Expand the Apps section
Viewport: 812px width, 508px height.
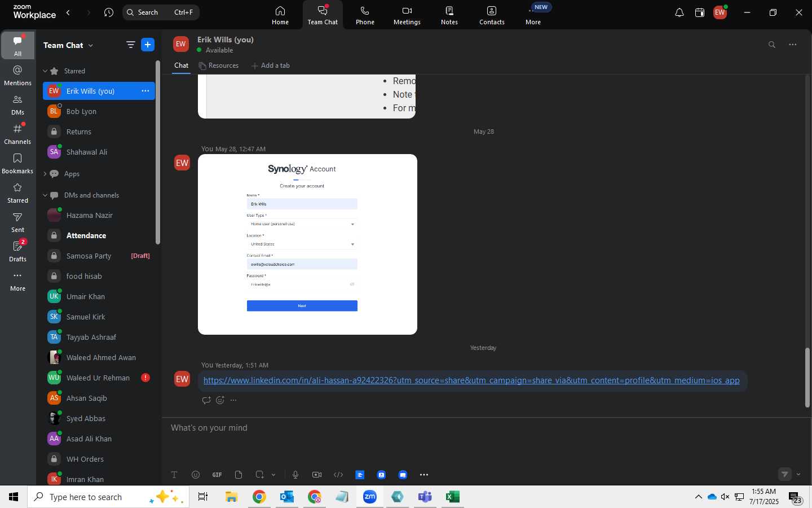pyautogui.click(x=45, y=174)
